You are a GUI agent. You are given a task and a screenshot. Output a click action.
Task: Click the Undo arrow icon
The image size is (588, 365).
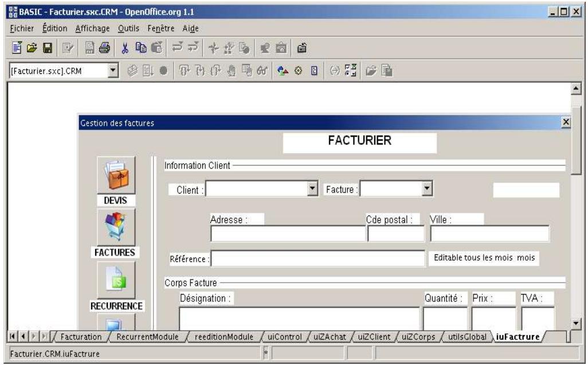pyautogui.click(x=177, y=47)
